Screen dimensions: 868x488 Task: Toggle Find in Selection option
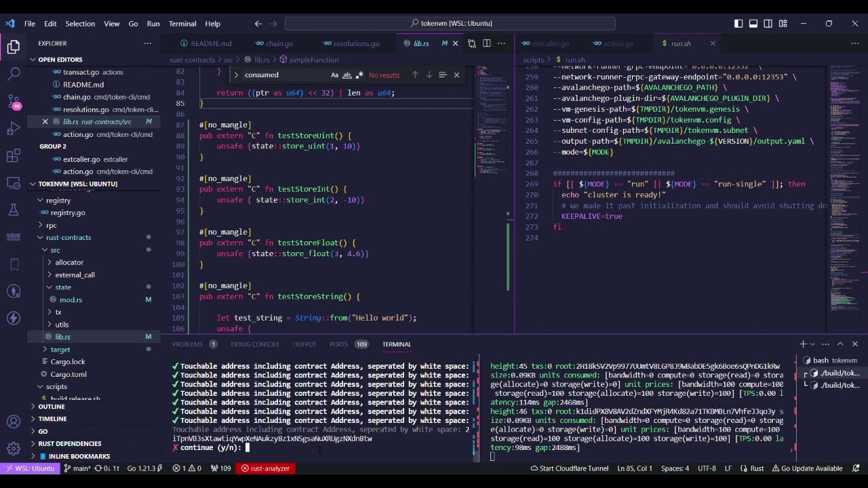coord(442,75)
